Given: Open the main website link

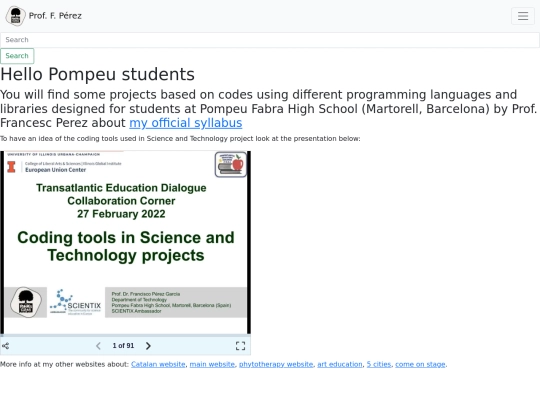Looking at the screenshot, I should point(212,364).
